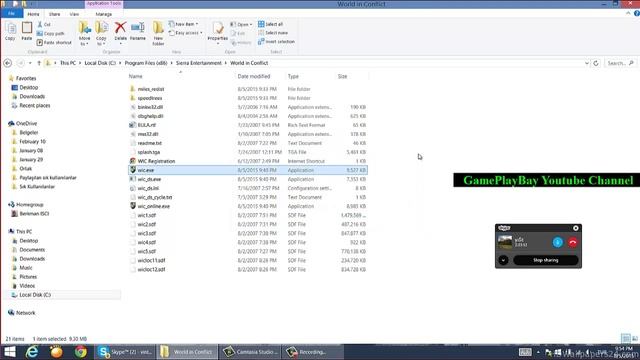Viewport: 640px width, 360px height.
Task: Select the WIC Registration shortcut
Action: 156,161
